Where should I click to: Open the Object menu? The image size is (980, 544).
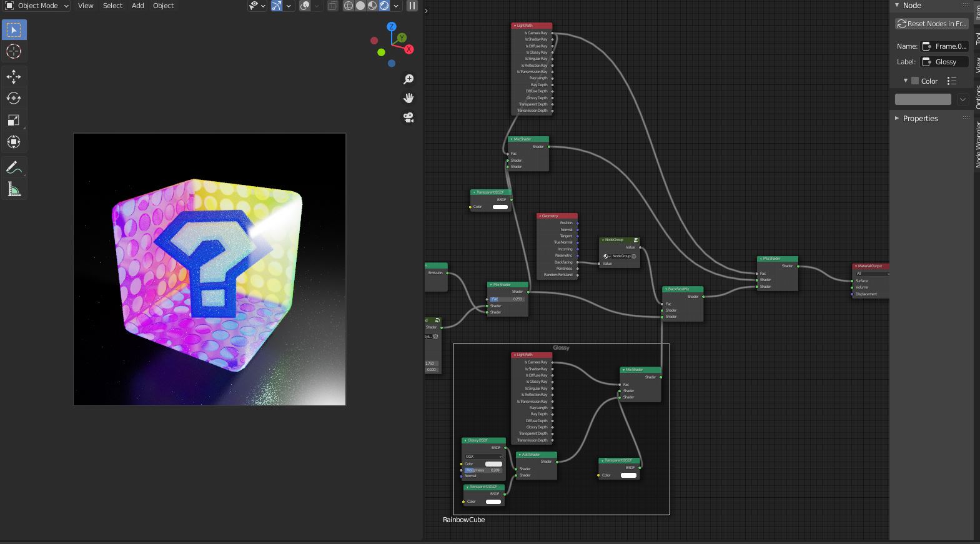click(163, 6)
